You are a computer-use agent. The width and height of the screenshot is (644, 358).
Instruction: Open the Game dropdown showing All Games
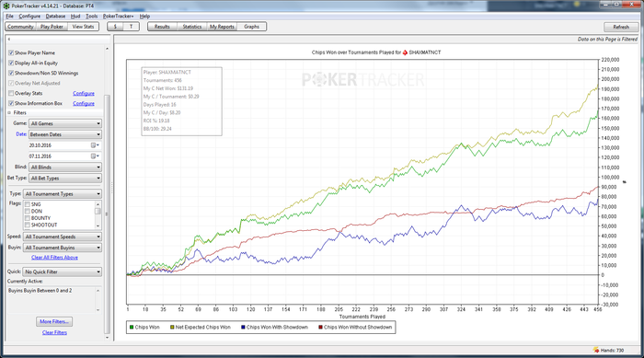tap(65, 123)
